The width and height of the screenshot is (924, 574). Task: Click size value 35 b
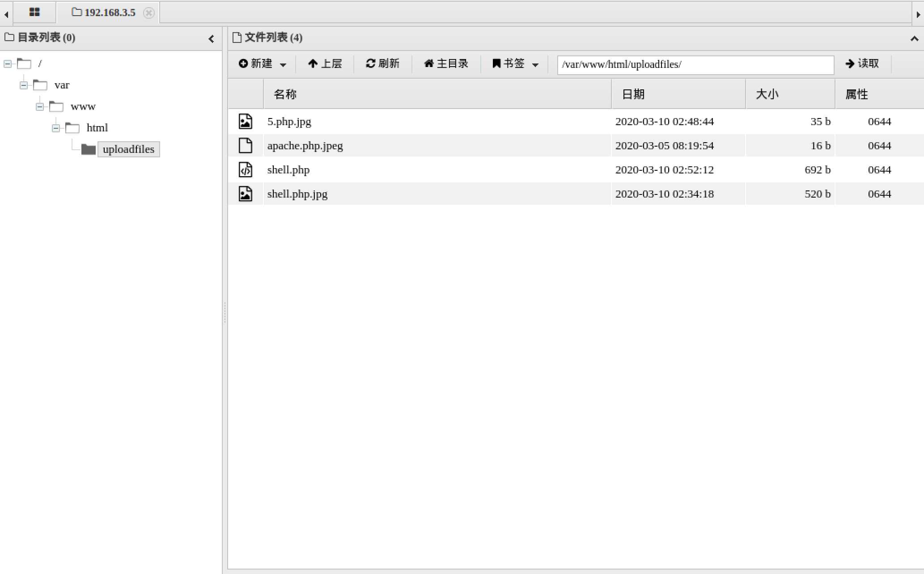click(820, 122)
